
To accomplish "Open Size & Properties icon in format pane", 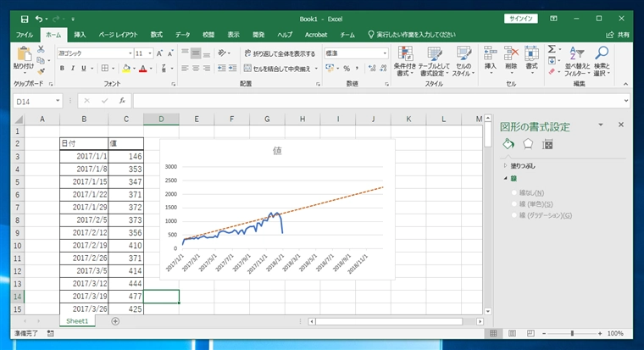I will coord(547,144).
